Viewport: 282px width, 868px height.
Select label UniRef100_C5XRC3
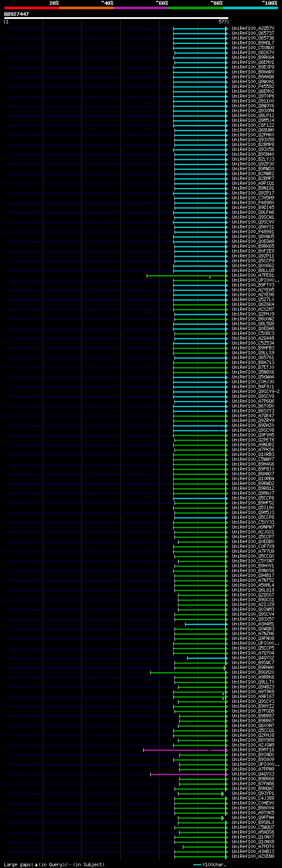click(253, 334)
